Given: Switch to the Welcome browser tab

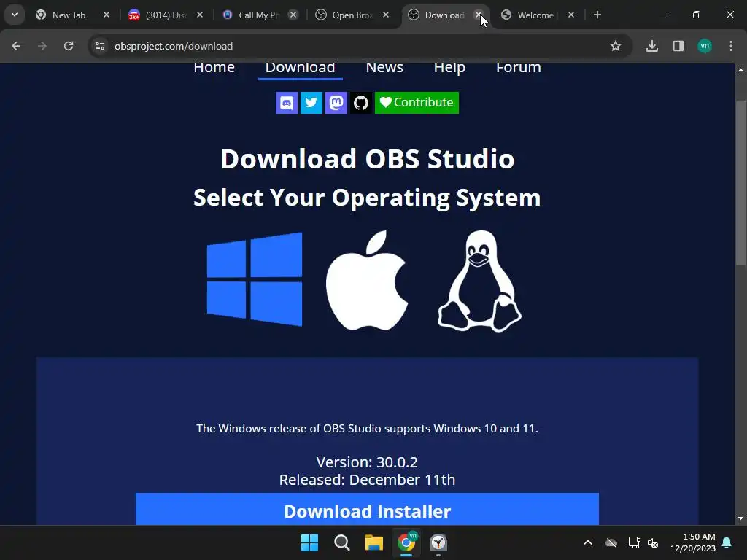Looking at the screenshot, I should 535,15.
